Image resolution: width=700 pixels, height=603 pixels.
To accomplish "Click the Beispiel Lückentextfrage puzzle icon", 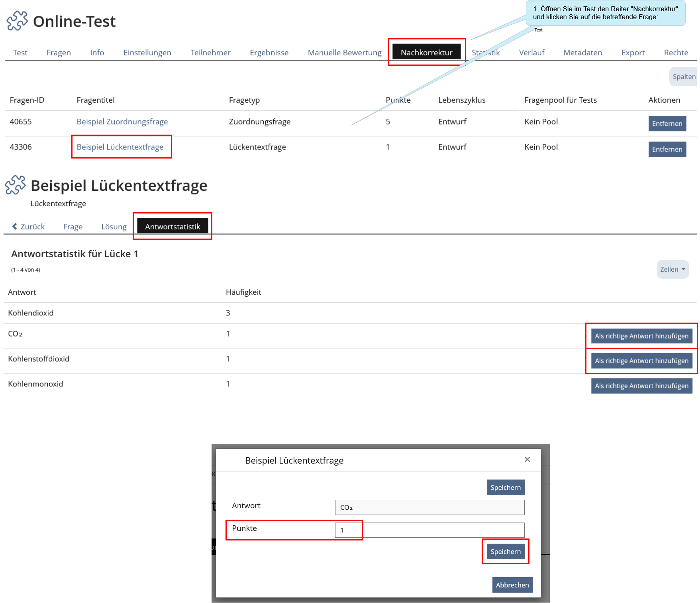I will [15, 185].
